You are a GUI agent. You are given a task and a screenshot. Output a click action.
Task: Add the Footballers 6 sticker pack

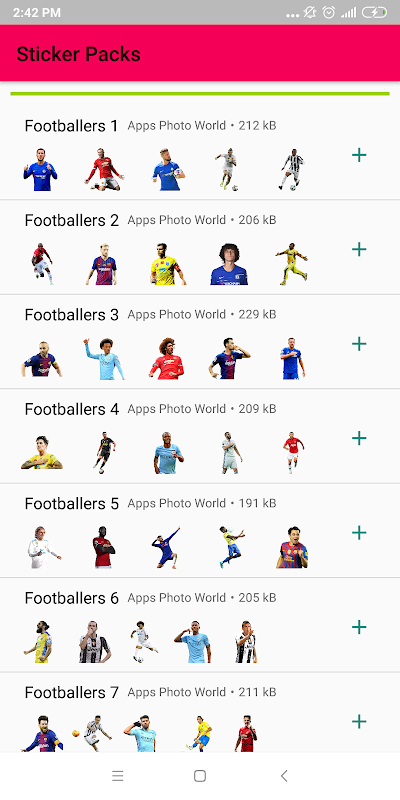click(359, 627)
